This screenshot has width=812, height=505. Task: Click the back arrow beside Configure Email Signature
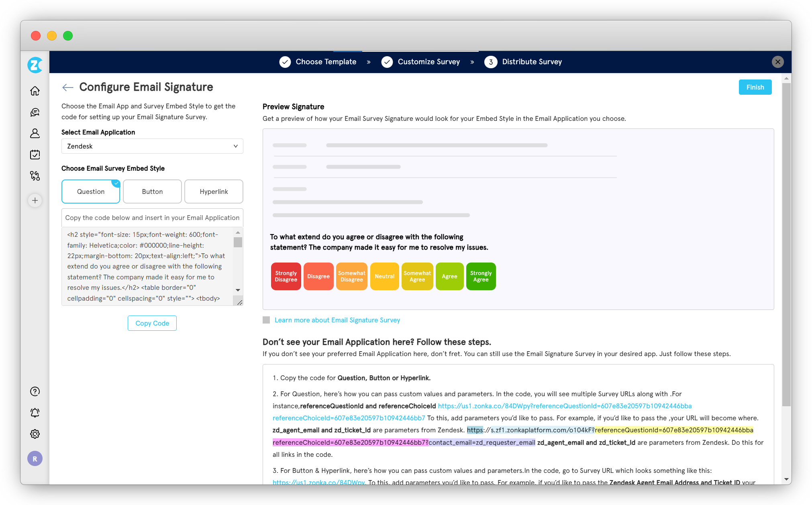point(67,87)
